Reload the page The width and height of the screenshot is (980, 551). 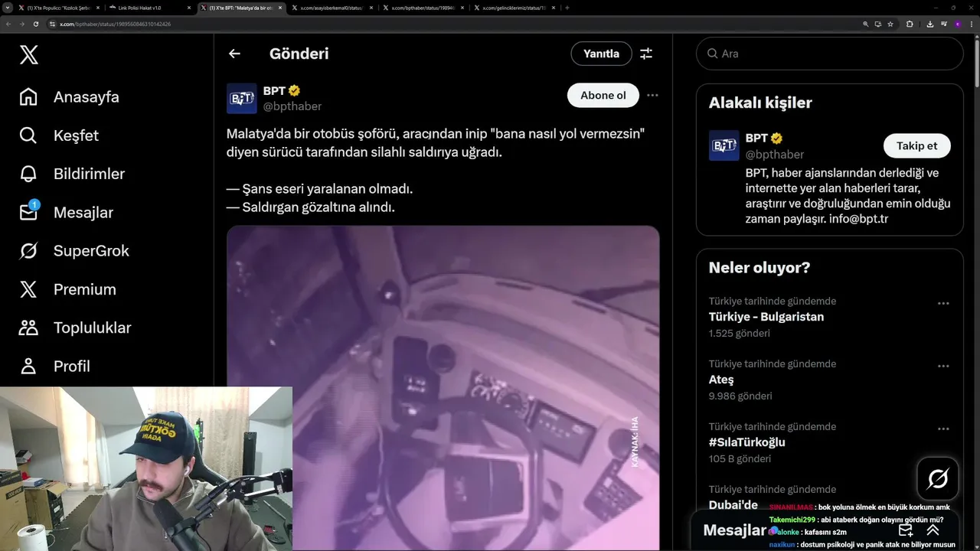(36, 24)
